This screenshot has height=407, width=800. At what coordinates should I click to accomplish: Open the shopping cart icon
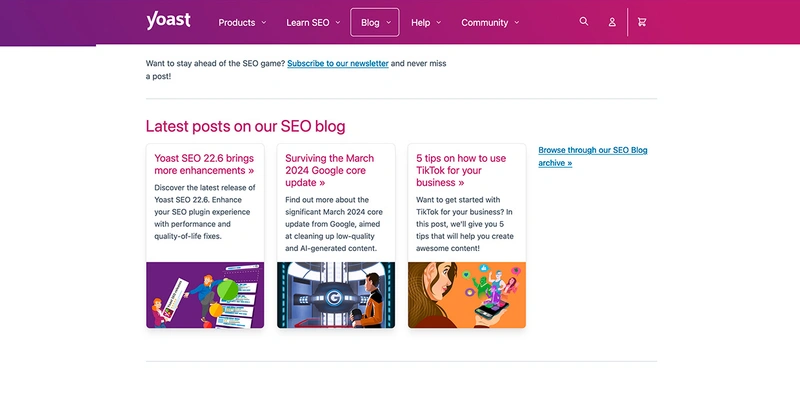point(642,22)
